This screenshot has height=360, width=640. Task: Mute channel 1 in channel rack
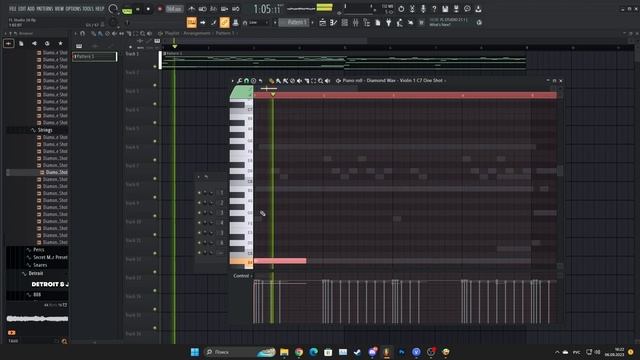(x=199, y=193)
